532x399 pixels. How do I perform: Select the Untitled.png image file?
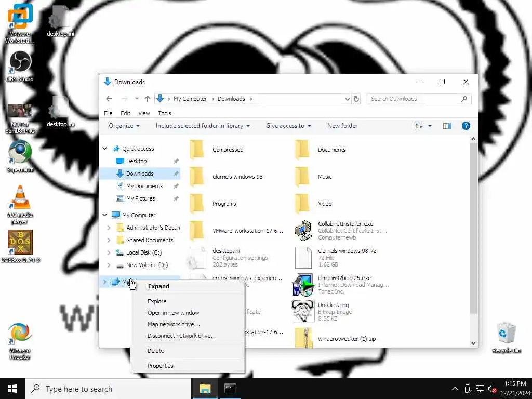(x=322, y=312)
